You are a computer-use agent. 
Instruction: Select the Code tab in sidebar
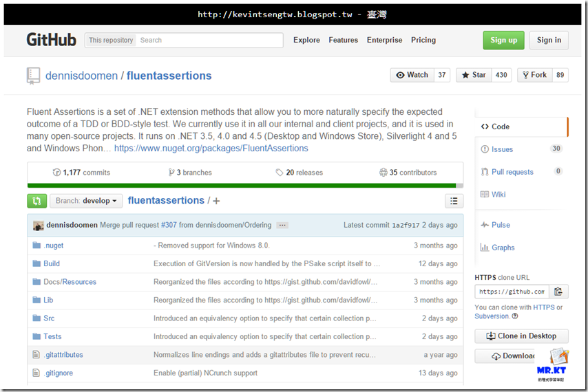pyautogui.click(x=522, y=127)
